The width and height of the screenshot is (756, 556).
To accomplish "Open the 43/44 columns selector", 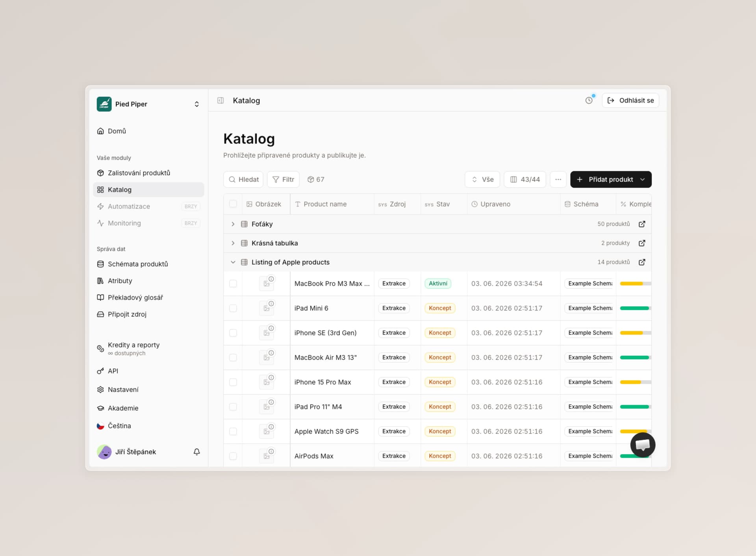I will tap(525, 179).
